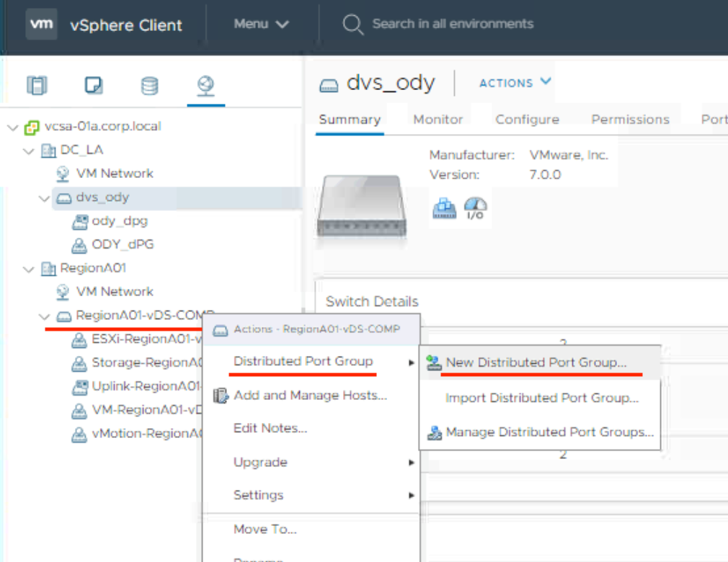Screen dimensions: 728x562
Task: Collapse the dvs_ody switch node
Action: [44, 199]
